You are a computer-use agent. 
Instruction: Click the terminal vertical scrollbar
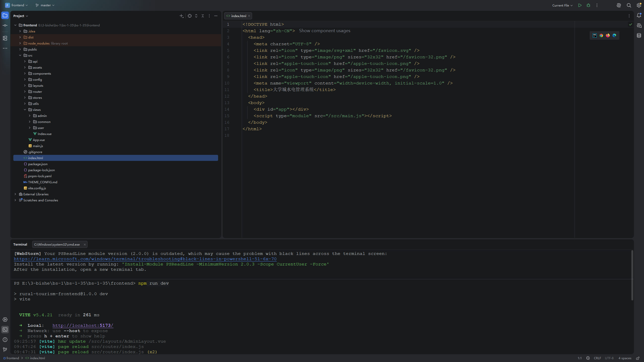(632, 275)
